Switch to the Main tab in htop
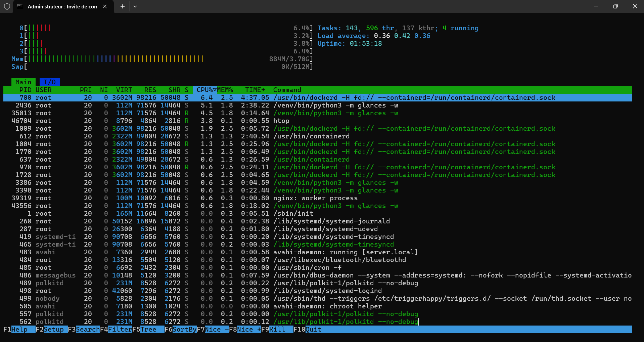Image resolution: width=644 pixels, height=342 pixels. pos(24,82)
